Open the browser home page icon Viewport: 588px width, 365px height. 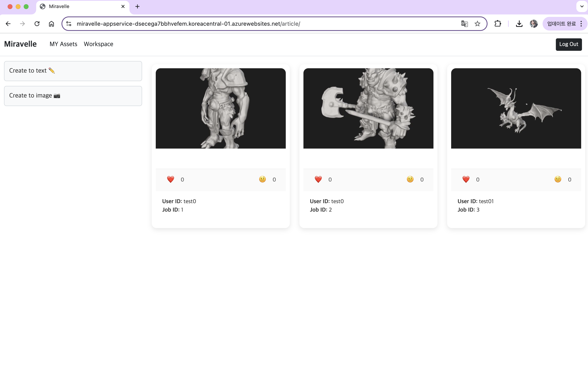[51, 24]
